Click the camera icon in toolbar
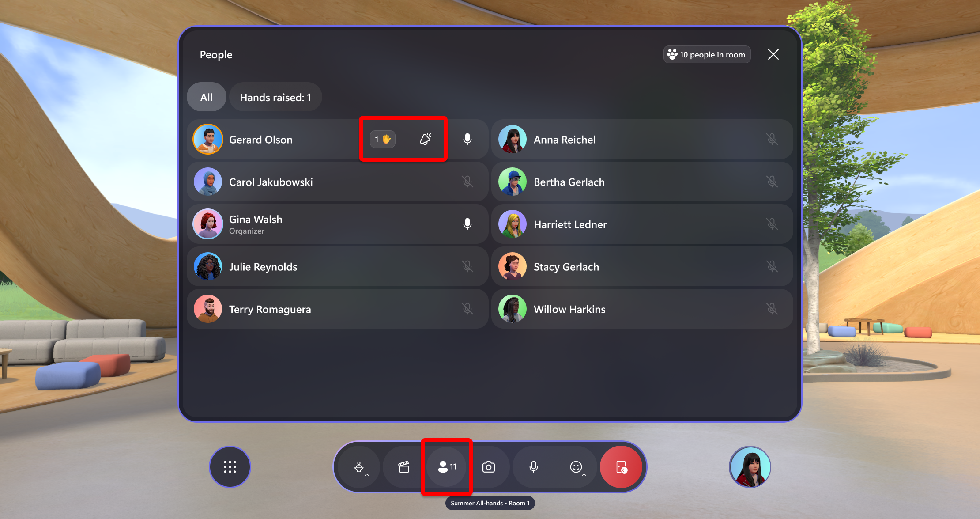Image resolution: width=980 pixels, height=519 pixels. click(490, 467)
